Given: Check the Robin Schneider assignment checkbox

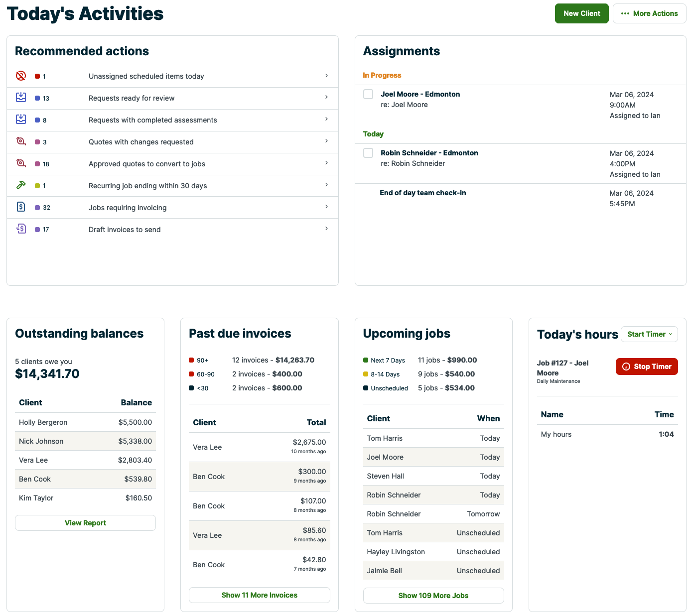Looking at the screenshot, I should click(x=368, y=153).
